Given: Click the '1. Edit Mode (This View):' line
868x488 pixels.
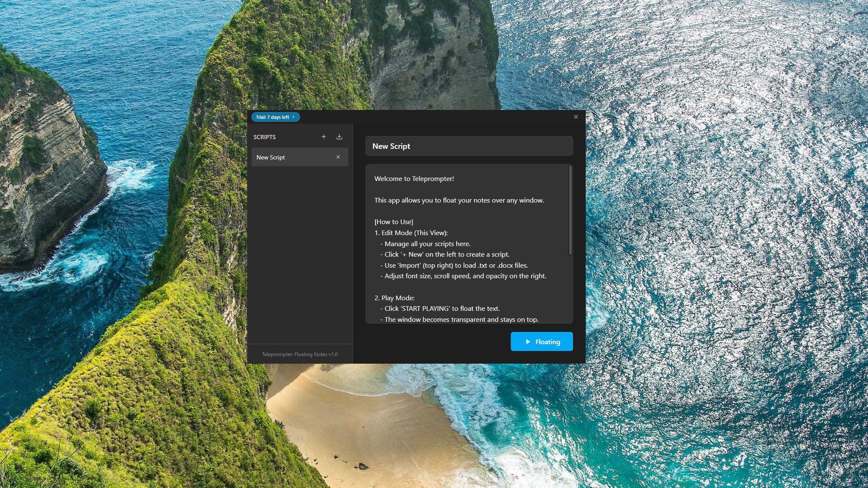Looking at the screenshot, I should tap(411, 233).
